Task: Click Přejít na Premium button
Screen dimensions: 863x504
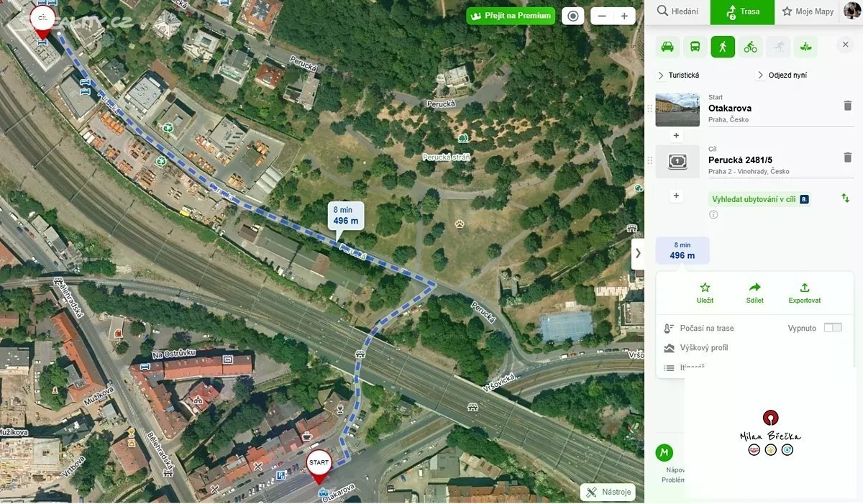Action: [x=511, y=16]
